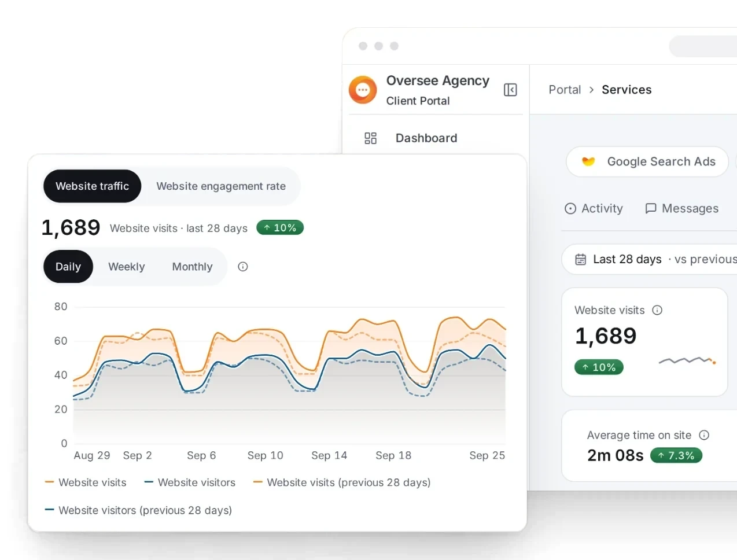This screenshot has width=737, height=560.
Task: Collapse the sidebar panel icon
Action: (510, 90)
